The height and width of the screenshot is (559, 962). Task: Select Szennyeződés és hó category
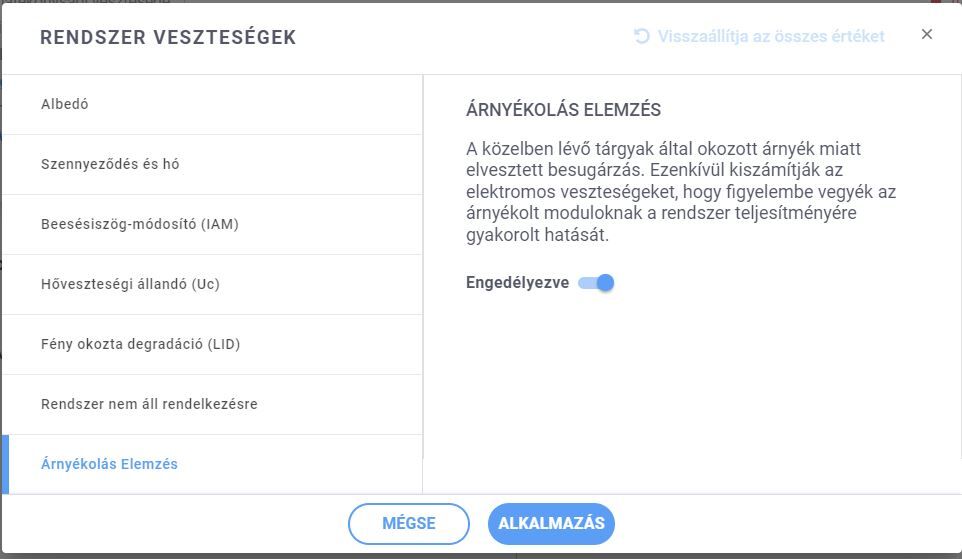[x=212, y=164]
